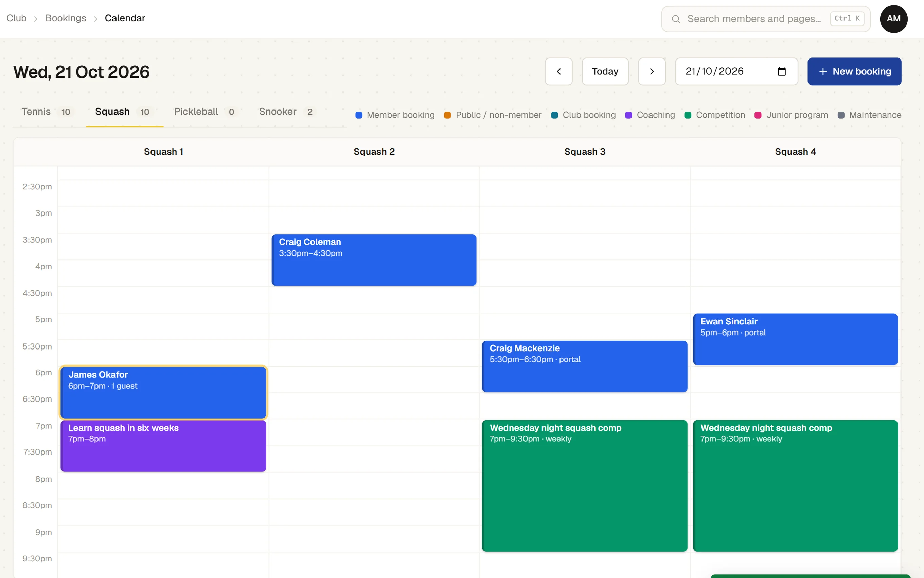Screen dimensions: 924x578
Task: Click the Calendar breadcrumb label
Action: (x=125, y=18)
